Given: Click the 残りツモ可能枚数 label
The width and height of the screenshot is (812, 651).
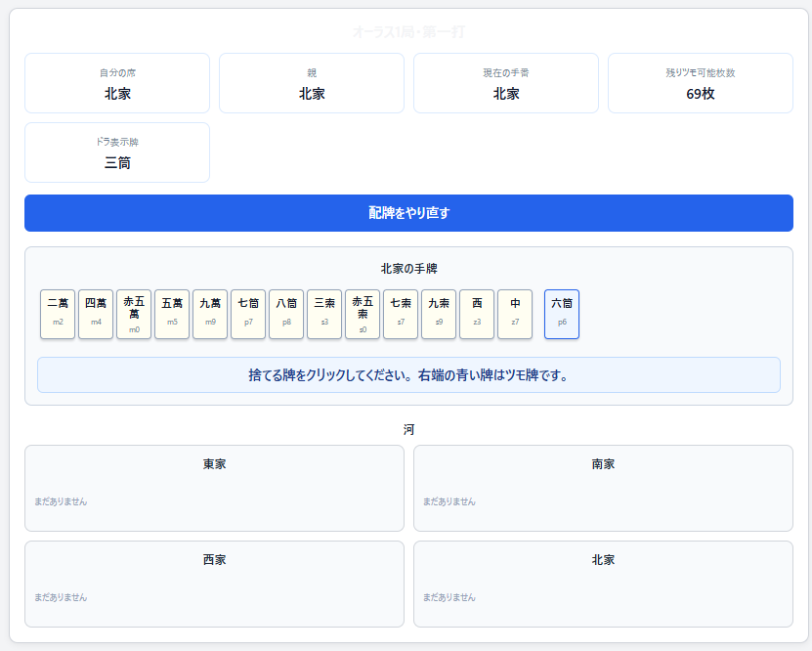Looking at the screenshot, I should pyautogui.click(x=701, y=73).
